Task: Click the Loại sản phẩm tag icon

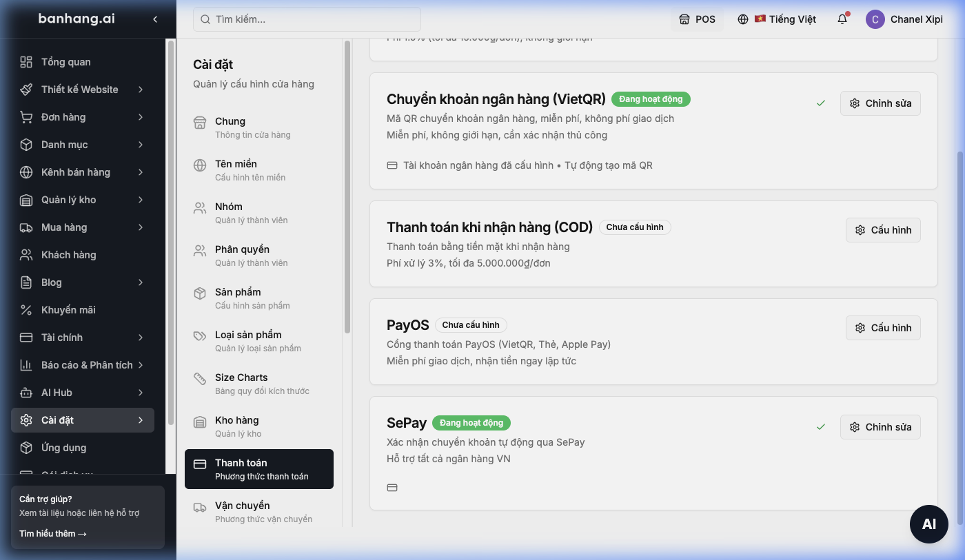Action: point(200,336)
